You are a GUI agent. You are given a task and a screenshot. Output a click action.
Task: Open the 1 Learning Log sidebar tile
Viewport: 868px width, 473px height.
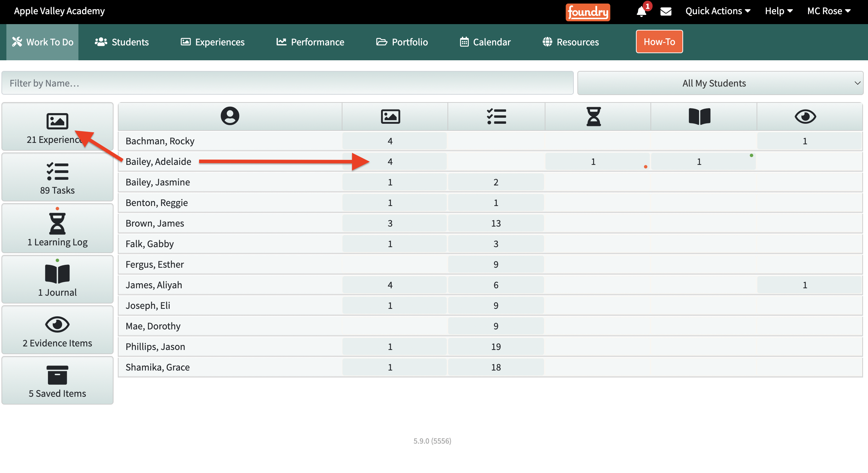[x=57, y=228]
